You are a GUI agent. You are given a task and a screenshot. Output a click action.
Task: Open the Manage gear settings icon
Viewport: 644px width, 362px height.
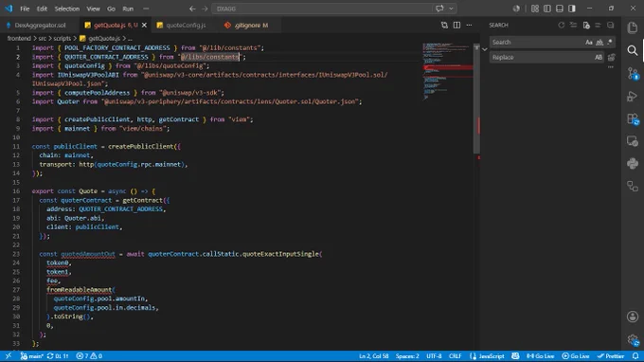pyautogui.click(x=633, y=340)
